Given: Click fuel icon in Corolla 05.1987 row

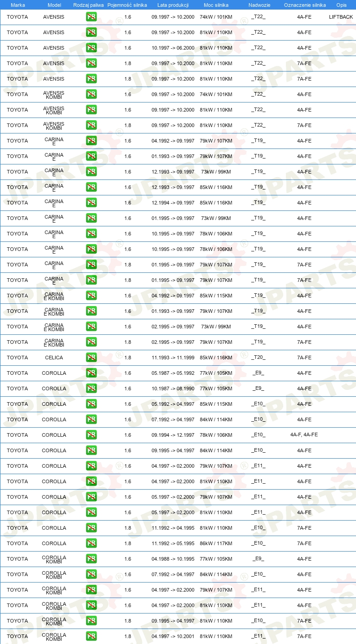Looking at the screenshot, I should click(91, 373).
